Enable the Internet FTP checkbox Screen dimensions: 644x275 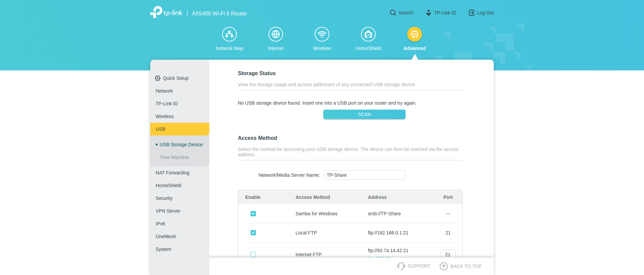253,254
